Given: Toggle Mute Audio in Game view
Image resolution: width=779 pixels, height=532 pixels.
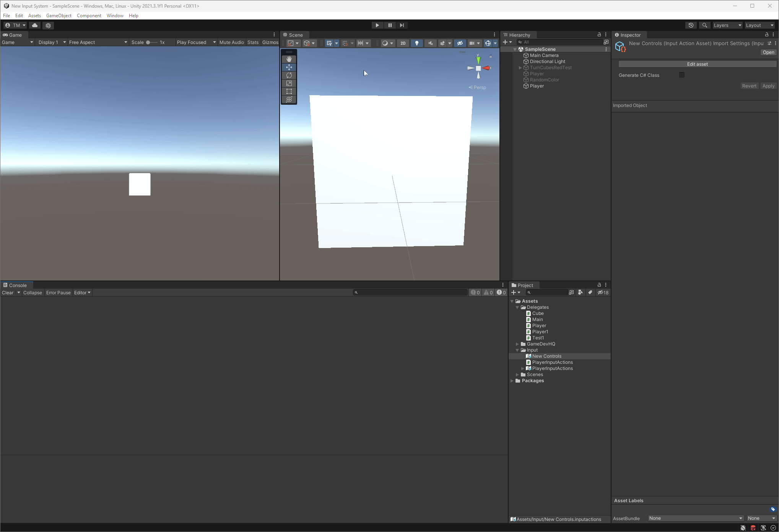Looking at the screenshot, I should point(231,42).
